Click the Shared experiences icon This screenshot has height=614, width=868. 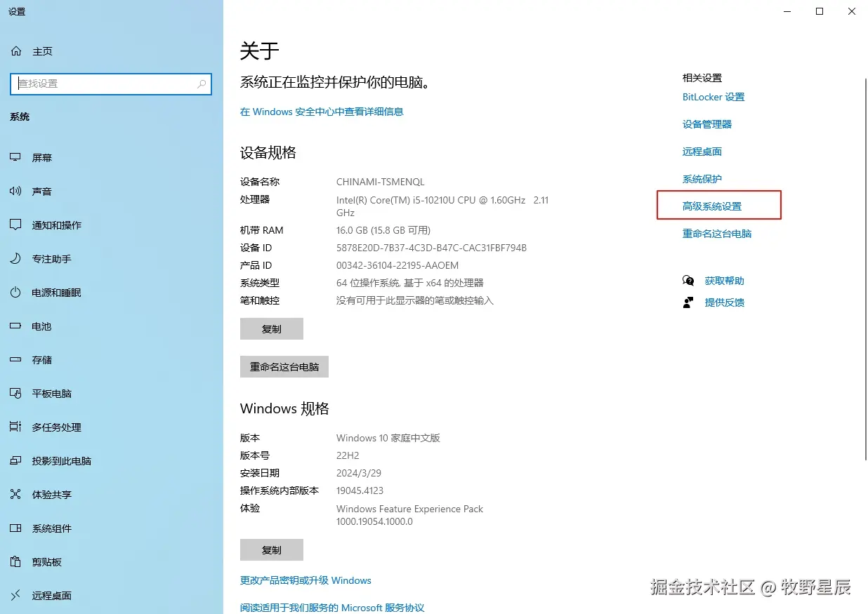click(x=15, y=495)
